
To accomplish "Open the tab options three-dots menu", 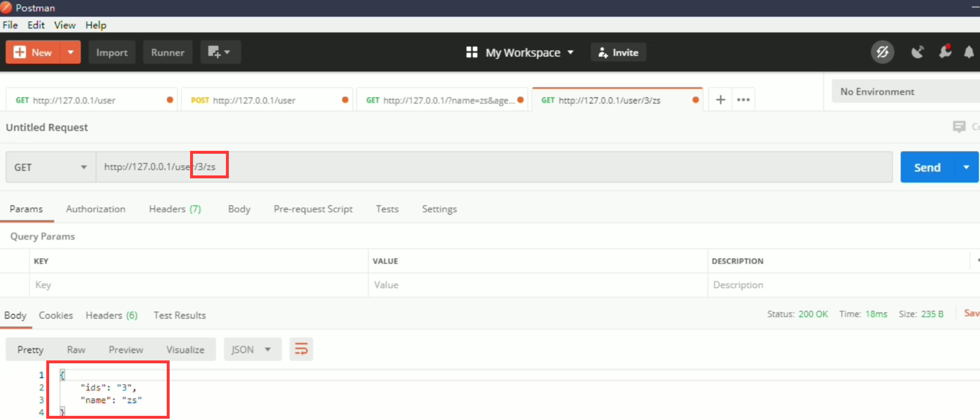I will (x=743, y=100).
